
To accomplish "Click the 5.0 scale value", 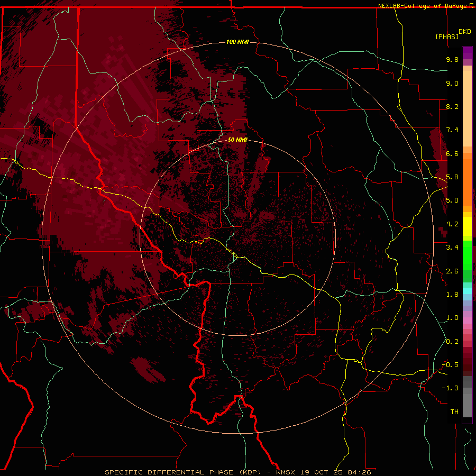I will click(x=452, y=200).
